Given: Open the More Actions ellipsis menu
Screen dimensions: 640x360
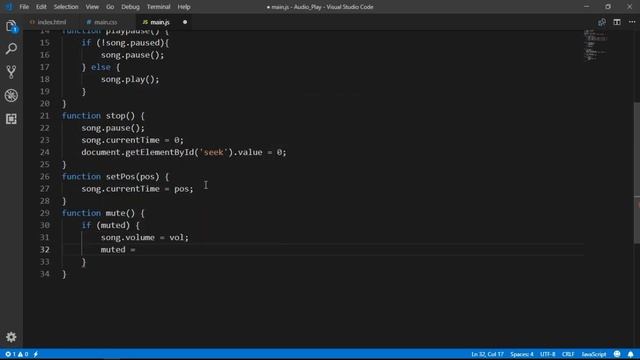Looking at the screenshot, I should [632, 22].
